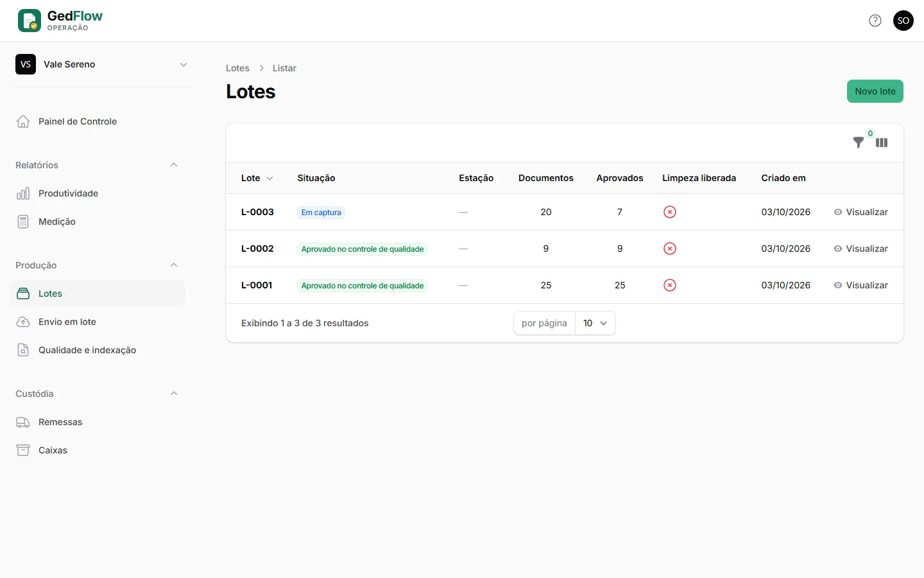
Task: Collapse the Relatórios section
Action: 174,165
